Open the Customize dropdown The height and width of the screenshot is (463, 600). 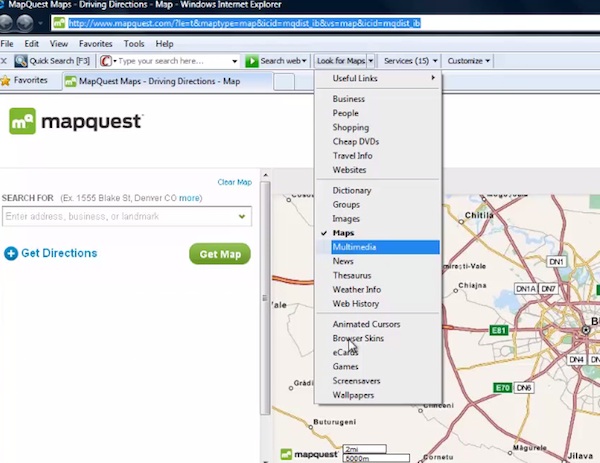[468, 61]
